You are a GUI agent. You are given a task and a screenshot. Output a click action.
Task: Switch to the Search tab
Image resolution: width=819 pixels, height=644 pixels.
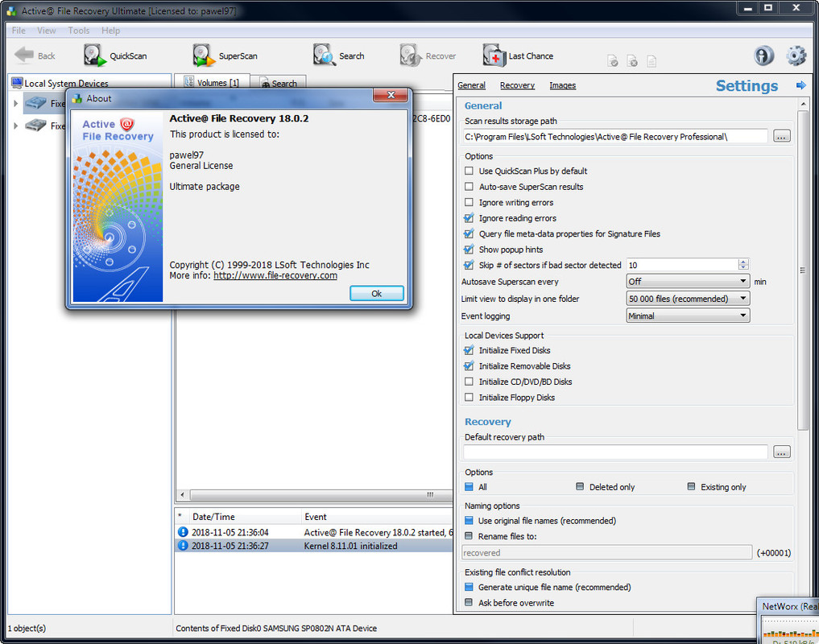(279, 84)
